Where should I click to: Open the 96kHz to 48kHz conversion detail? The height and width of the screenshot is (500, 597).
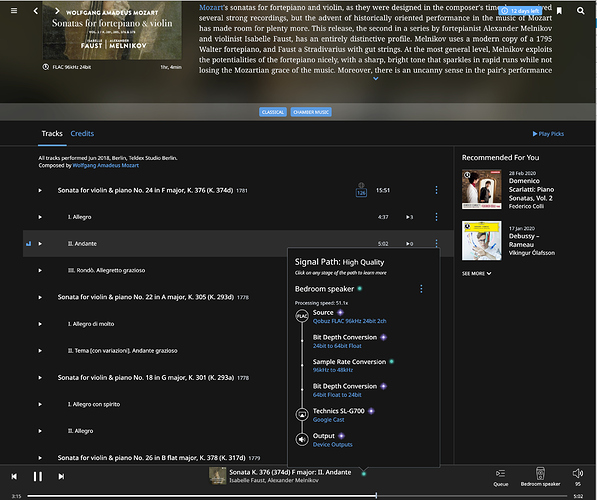tap(333, 370)
